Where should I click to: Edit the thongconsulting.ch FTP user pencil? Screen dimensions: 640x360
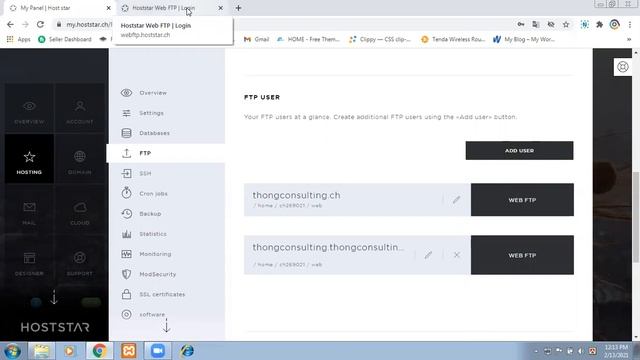[x=456, y=200]
